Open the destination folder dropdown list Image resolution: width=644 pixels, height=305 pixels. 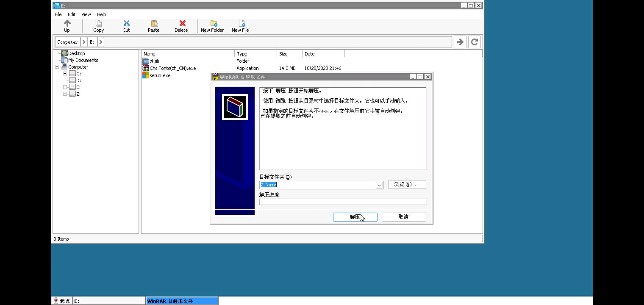(379, 185)
